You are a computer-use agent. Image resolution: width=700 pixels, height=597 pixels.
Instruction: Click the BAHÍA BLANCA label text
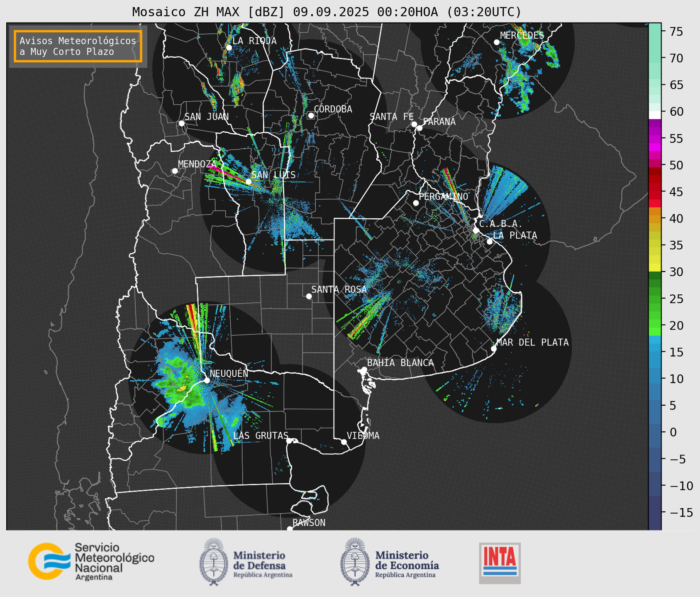click(400, 363)
